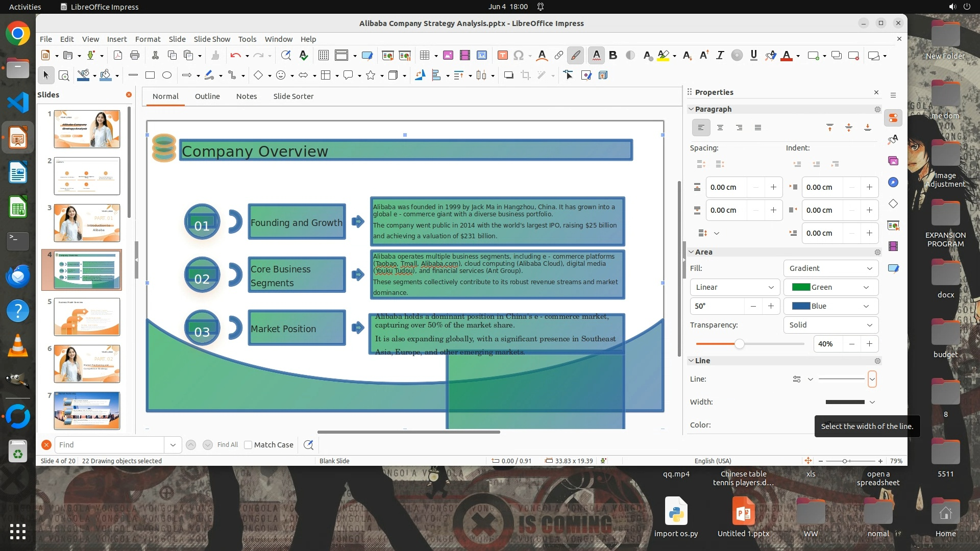Viewport: 980px width, 551px height.
Task: Click the Bold formatting icon
Action: pos(613,56)
